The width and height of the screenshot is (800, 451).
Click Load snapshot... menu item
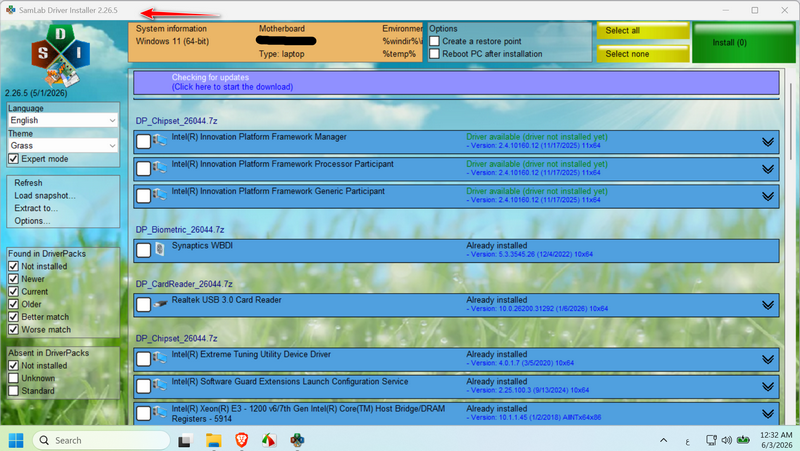[x=44, y=195]
